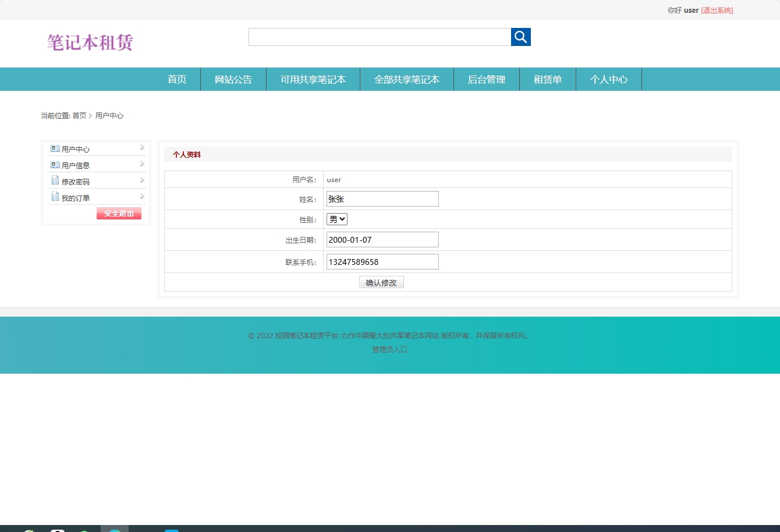The width and height of the screenshot is (780, 532).
Task: Open the 管理员入口 footer link
Action: [389, 349]
